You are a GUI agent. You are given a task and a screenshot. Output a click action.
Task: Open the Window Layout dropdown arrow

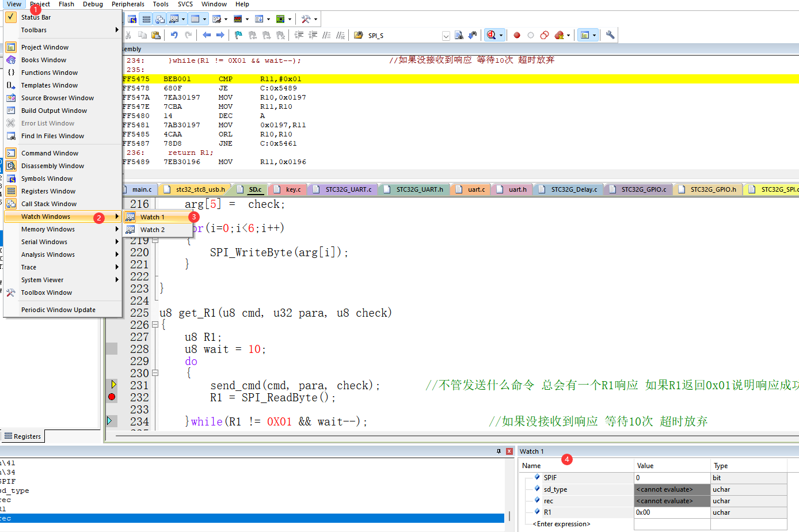pyautogui.click(x=594, y=35)
